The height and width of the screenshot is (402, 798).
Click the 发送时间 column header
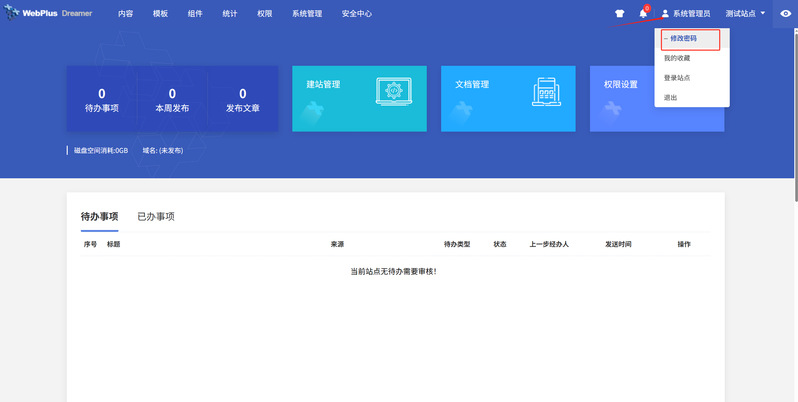(x=618, y=244)
